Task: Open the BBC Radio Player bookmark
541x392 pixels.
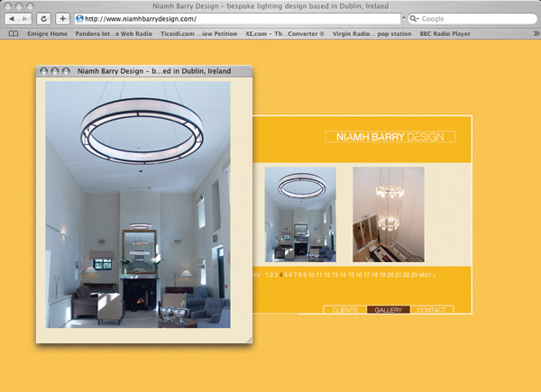Action: point(445,33)
